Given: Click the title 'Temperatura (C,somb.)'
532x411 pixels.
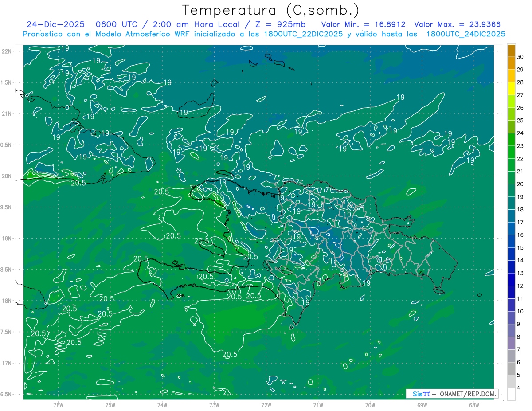Looking at the screenshot, I should pos(270,10).
